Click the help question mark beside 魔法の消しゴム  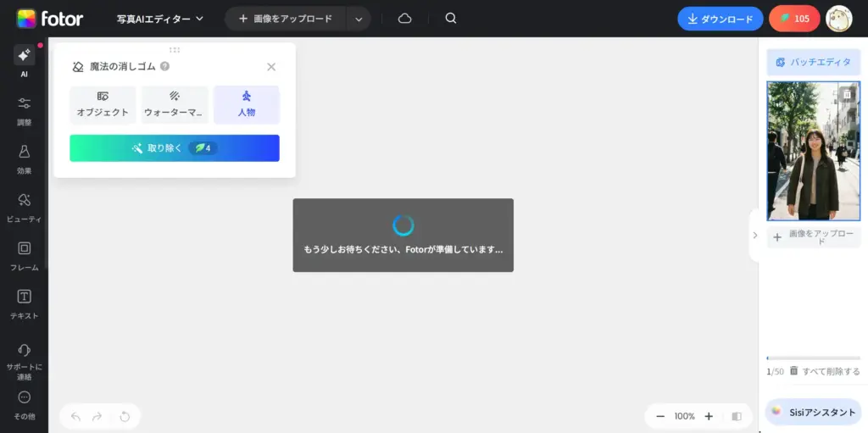pos(164,66)
